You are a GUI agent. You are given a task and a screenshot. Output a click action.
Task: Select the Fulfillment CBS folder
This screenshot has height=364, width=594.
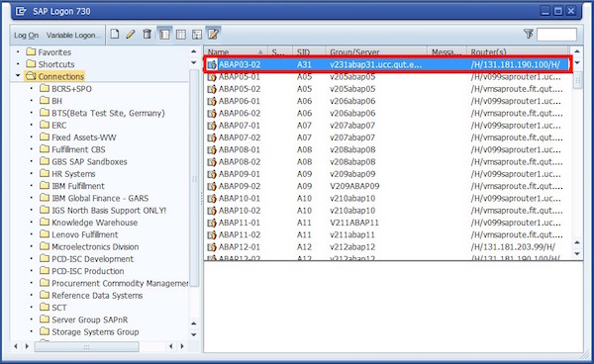tap(72, 149)
